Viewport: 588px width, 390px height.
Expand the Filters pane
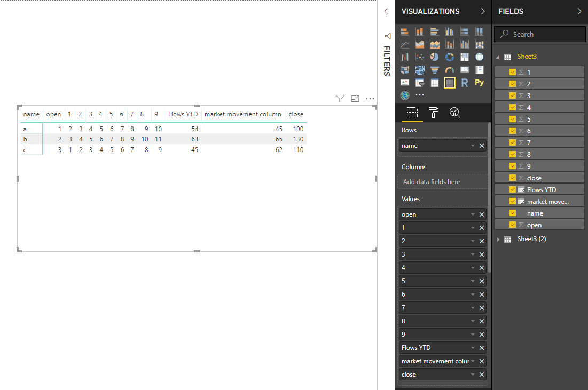tap(386, 11)
